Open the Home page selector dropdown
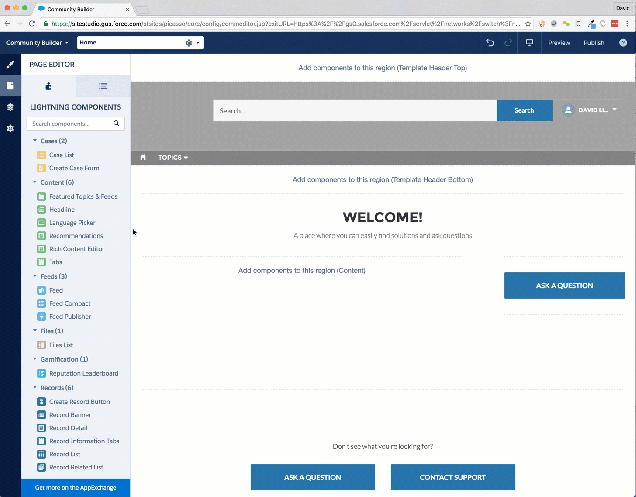The width and height of the screenshot is (636, 497). (140, 43)
